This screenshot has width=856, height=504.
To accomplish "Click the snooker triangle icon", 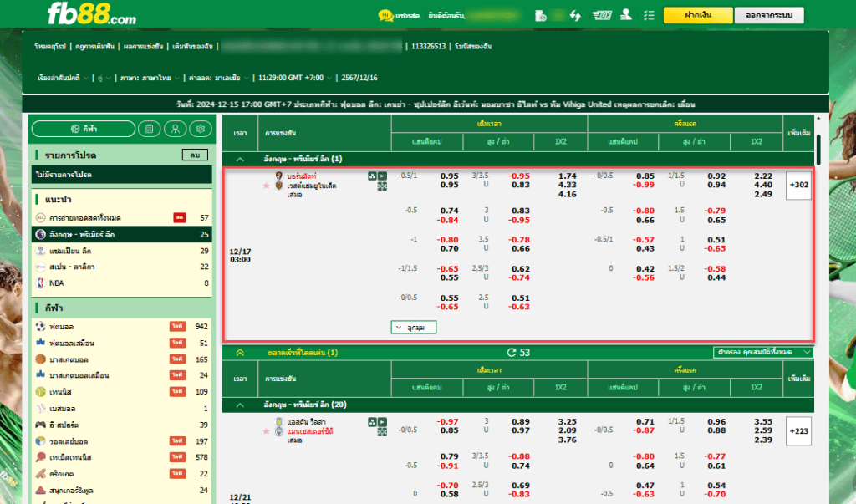I will coord(40,491).
